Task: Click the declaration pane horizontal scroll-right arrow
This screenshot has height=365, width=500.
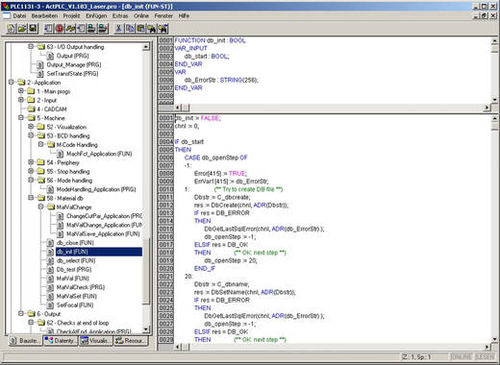Action: (487, 107)
